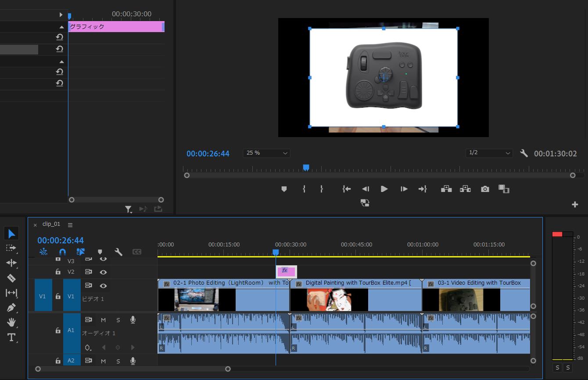The width and height of the screenshot is (588, 380).
Task: Toggle snapping with the magnet icon
Action: [62, 252]
